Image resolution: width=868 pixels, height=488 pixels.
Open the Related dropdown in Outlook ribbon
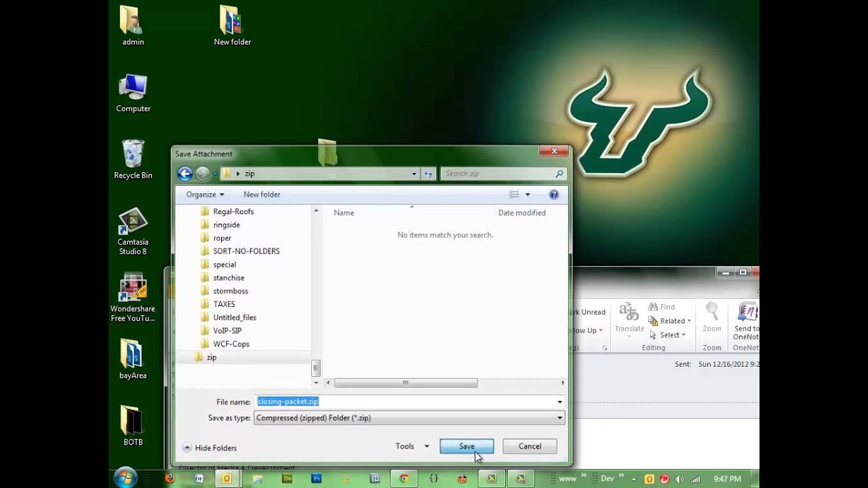tap(670, 321)
